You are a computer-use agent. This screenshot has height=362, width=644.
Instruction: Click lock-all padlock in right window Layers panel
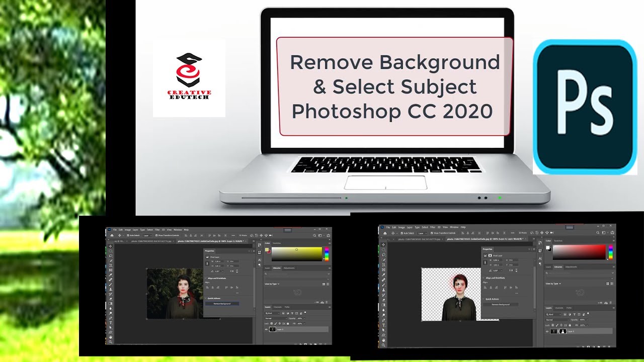tap(570, 325)
